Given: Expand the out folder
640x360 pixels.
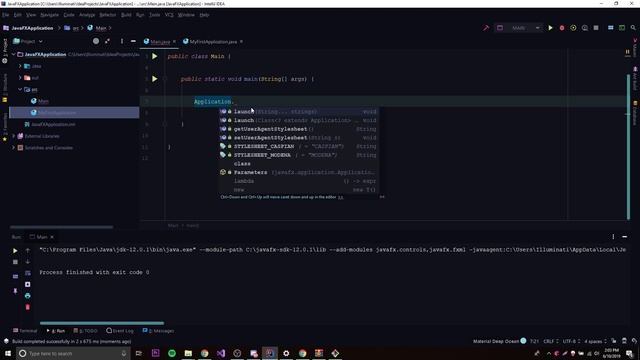Looking at the screenshot, I should [x=20, y=78].
